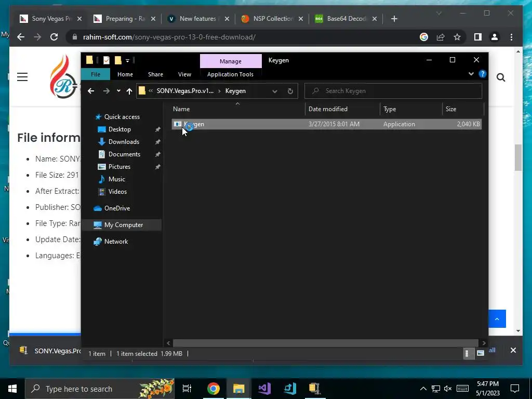
Task: Expand the address bar history dropdown
Action: click(275, 91)
